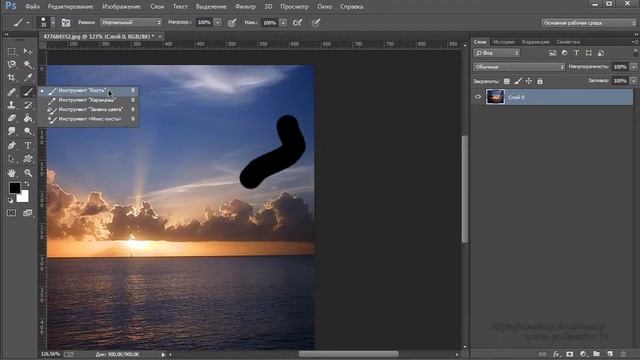This screenshot has width=640, height=360.
Task: Select the Eraser tool
Action: 11,118
